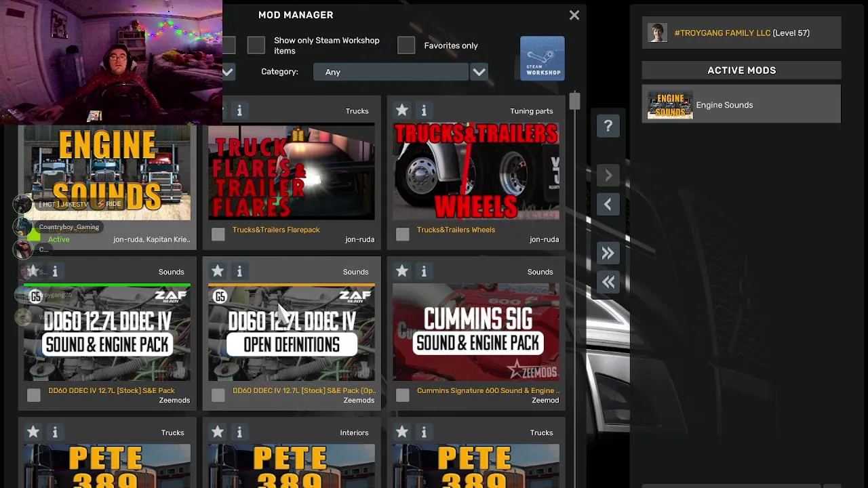
Task: Show info for Trucks&Trailers Wheels mod
Action: tap(424, 110)
